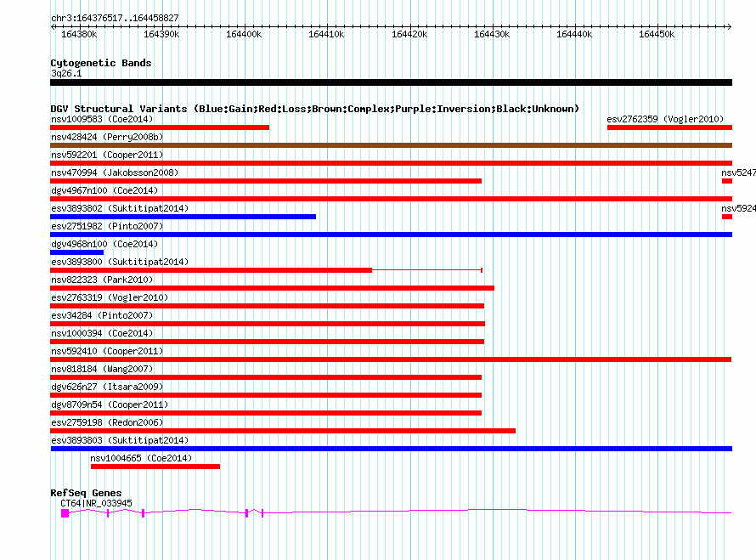The width and height of the screenshot is (756, 560).
Task: Click the nsv592410 (Cooper2011) label
Action: [x=107, y=351]
